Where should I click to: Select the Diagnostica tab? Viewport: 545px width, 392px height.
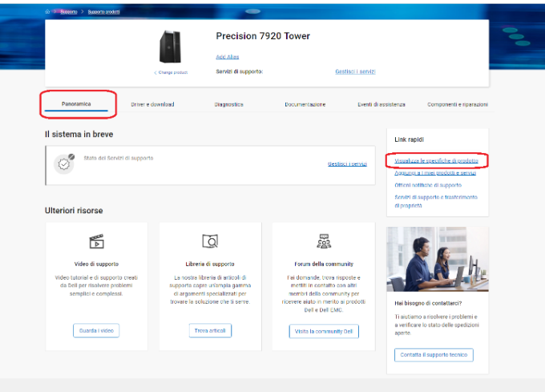229,104
